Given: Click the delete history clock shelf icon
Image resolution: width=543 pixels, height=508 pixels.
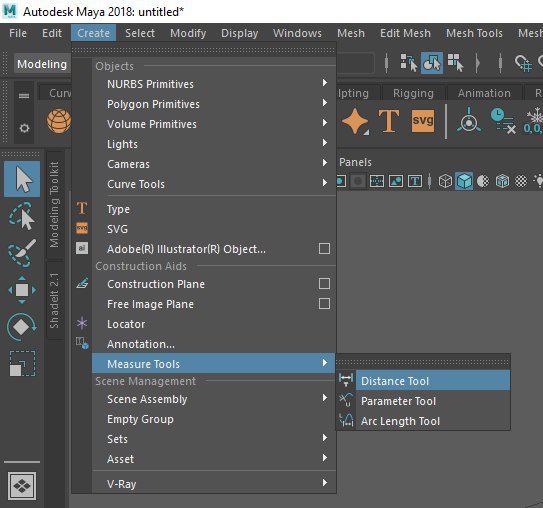Looking at the screenshot, I should 503,121.
